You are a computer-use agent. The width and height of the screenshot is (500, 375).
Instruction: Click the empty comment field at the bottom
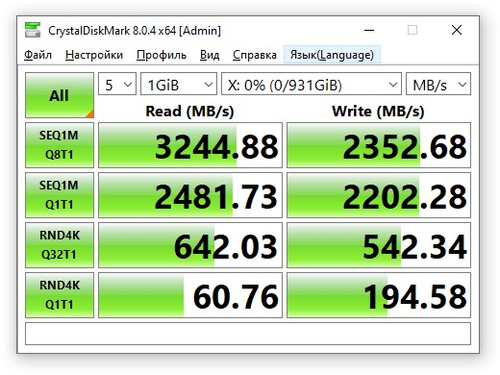248,333
